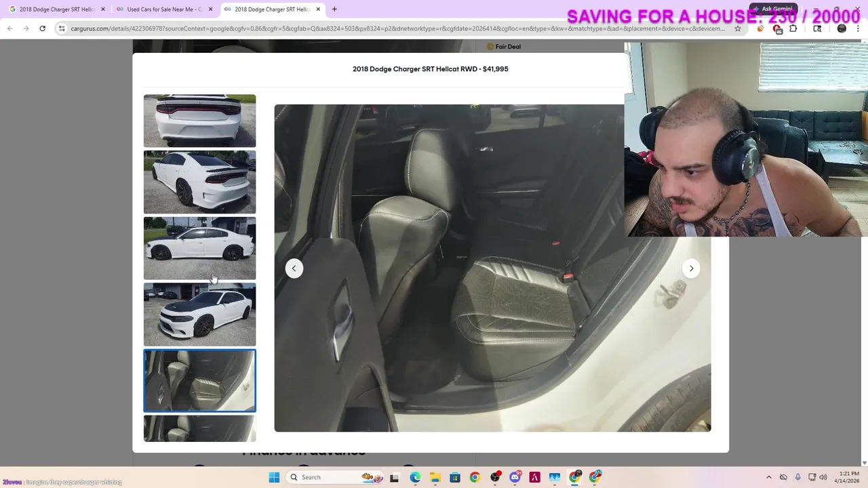The image size is (868, 488).
Task: Select the rear three-quarter white Charger thumbnail
Action: point(199,182)
